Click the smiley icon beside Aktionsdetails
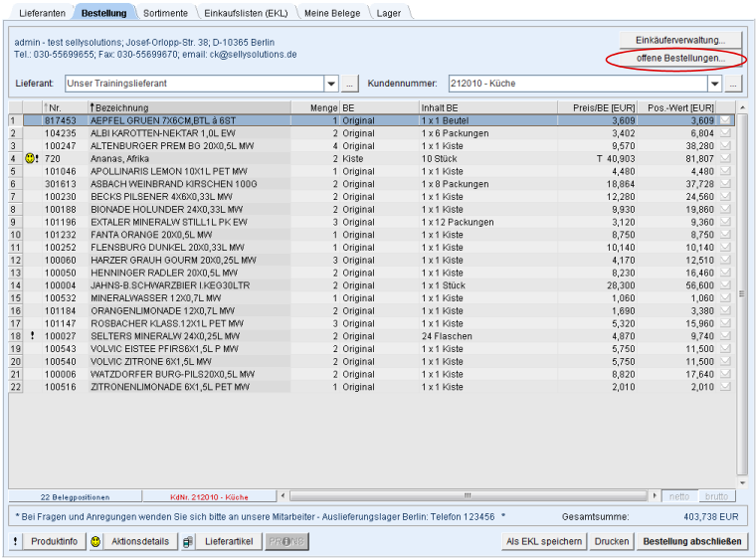The width and height of the screenshot is (756, 558). click(x=95, y=541)
